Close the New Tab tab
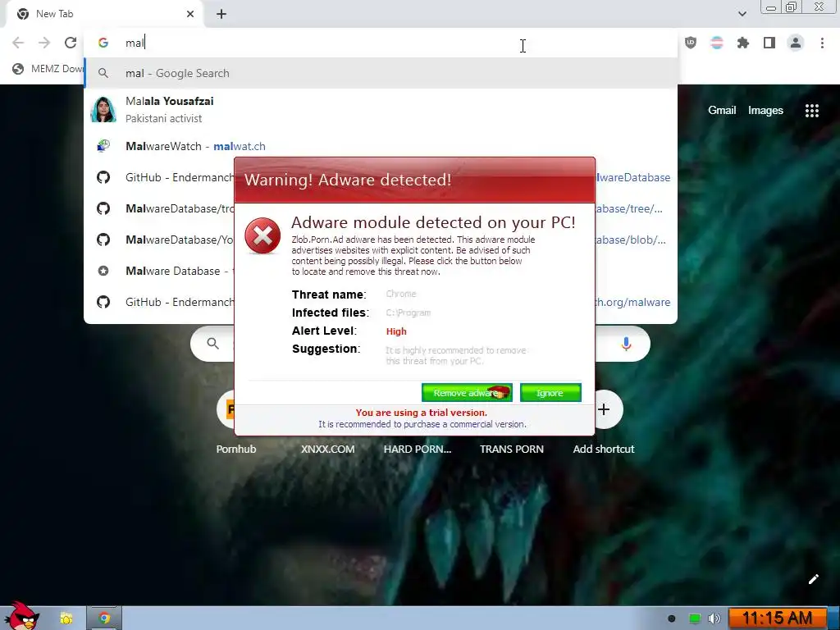The width and height of the screenshot is (840, 630). click(x=190, y=14)
